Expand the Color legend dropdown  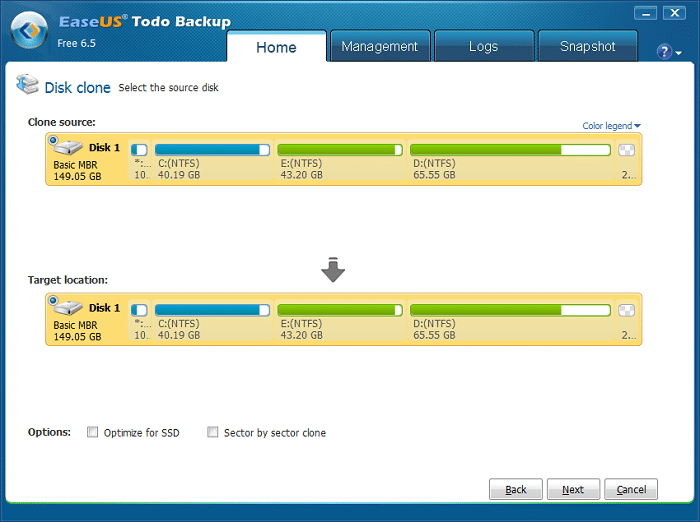coord(611,126)
